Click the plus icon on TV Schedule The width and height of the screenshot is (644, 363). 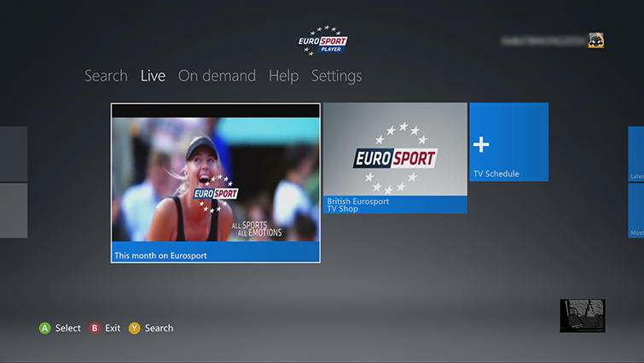click(x=481, y=144)
